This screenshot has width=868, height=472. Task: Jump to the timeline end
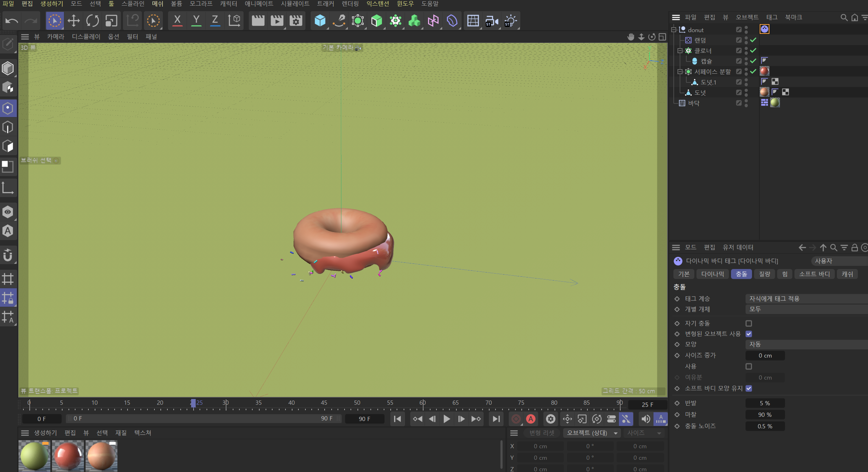496,419
